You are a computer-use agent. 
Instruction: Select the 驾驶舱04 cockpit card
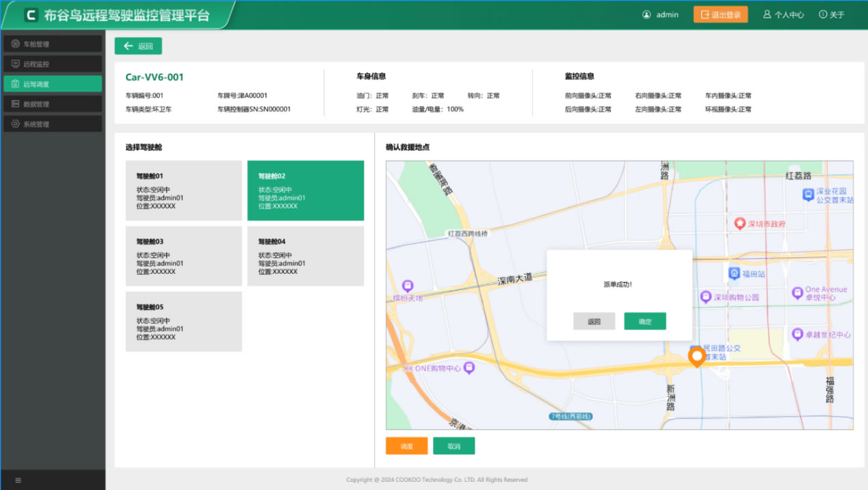[x=306, y=256]
